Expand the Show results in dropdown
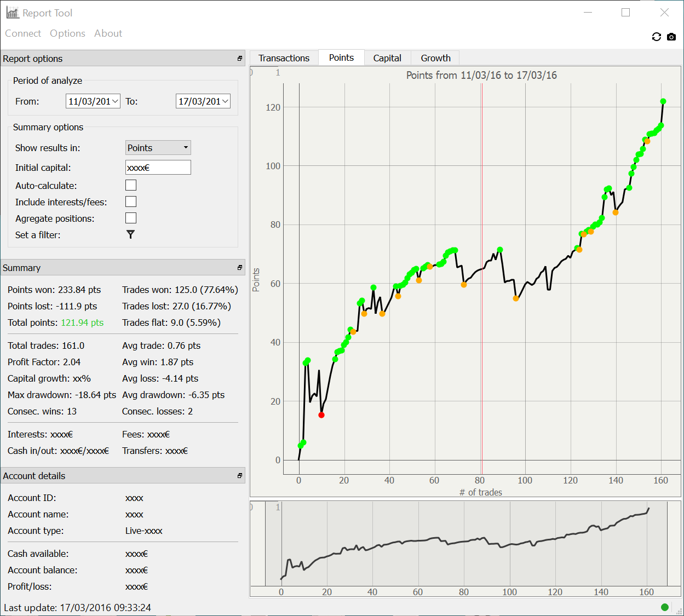 (x=158, y=148)
